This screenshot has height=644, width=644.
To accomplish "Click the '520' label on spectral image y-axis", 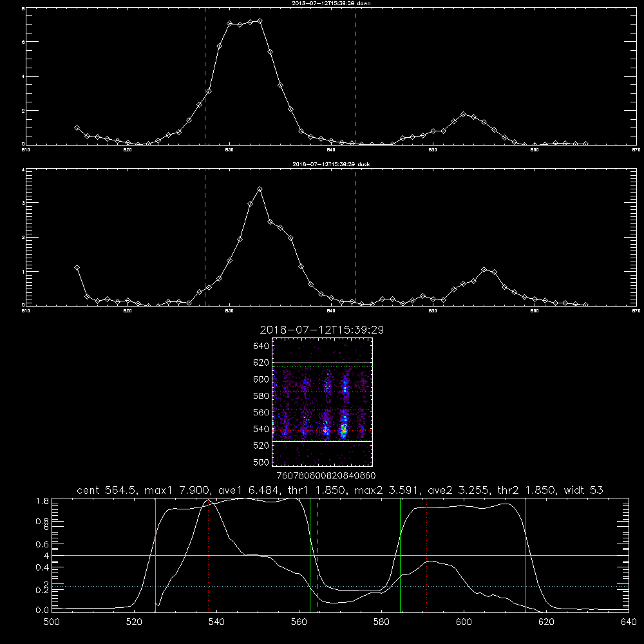I will tap(261, 446).
